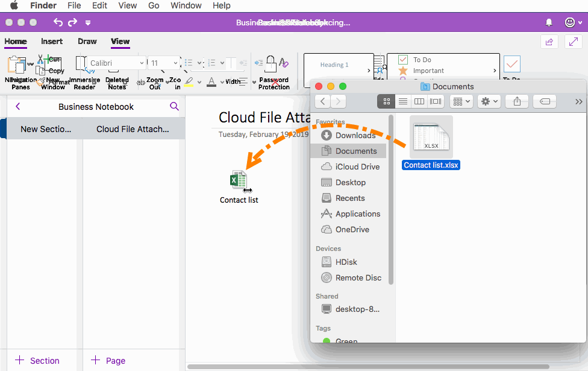Open the macOS Go menu
Viewport: 588px width, 371px height.
[x=154, y=5]
